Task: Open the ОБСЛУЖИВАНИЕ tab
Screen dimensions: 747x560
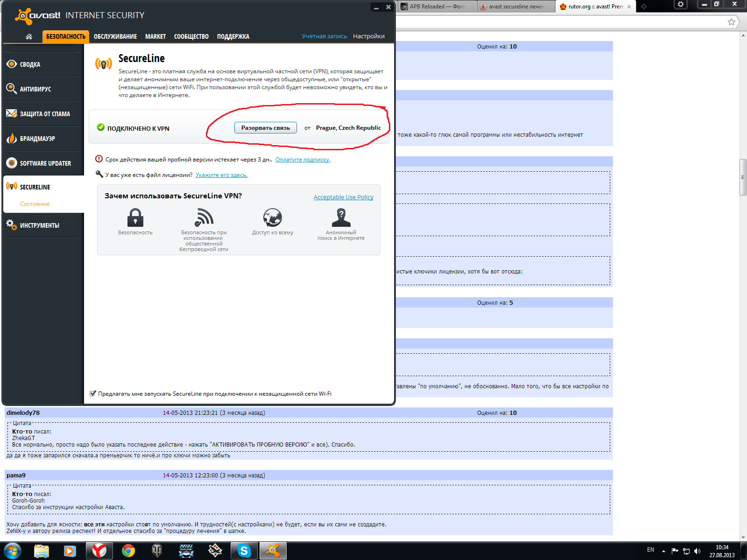Action: coord(115,36)
